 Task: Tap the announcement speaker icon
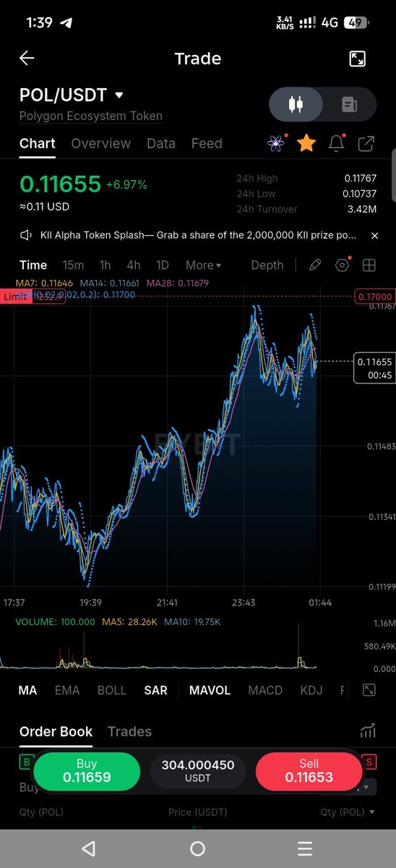(x=27, y=235)
